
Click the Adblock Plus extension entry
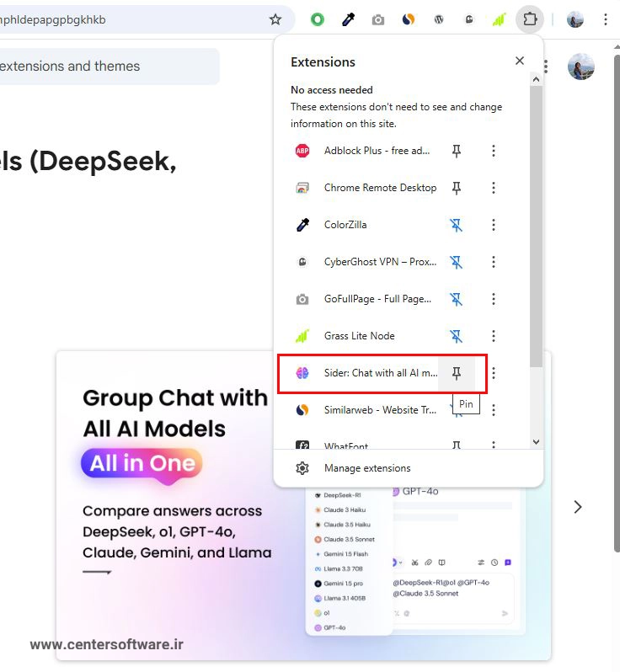(x=364, y=151)
